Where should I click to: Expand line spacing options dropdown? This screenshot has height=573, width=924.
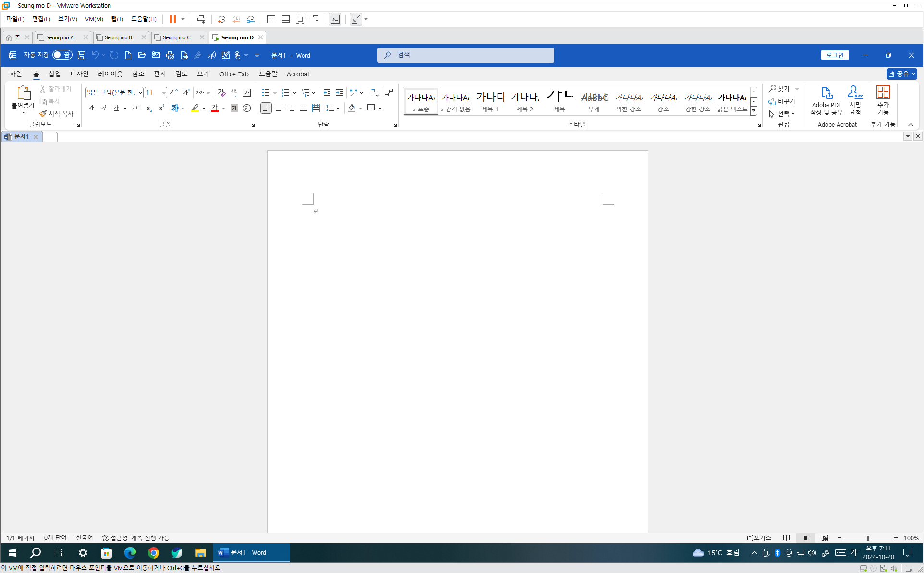pos(338,108)
